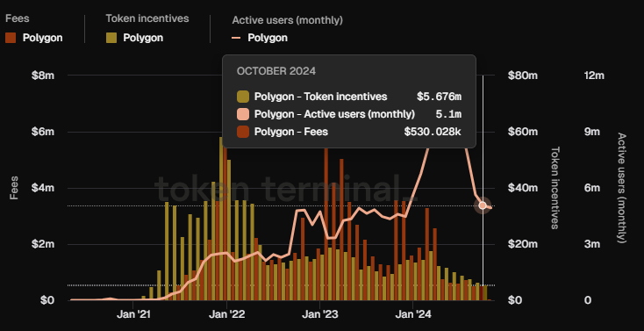Image resolution: width=644 pixels, height=331 pixels.
Task: Click the 12m Active users axis label
Action: (594, 76)
